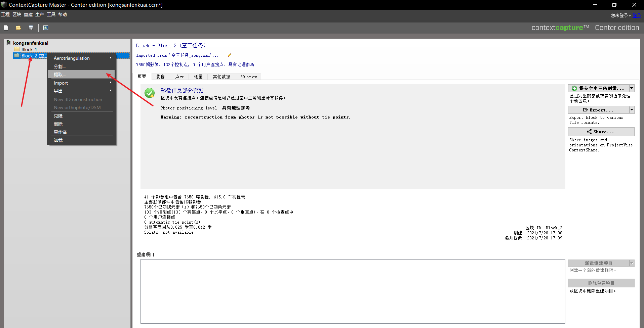644x328 pixels.
Task: Minimize the ContextCapture Master window
Action: point(595,5)
